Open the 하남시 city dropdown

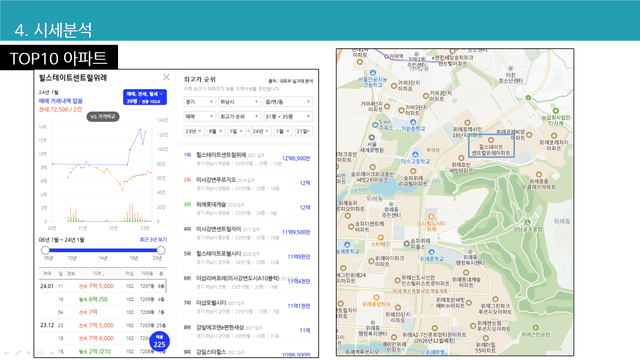pos(239,102)
